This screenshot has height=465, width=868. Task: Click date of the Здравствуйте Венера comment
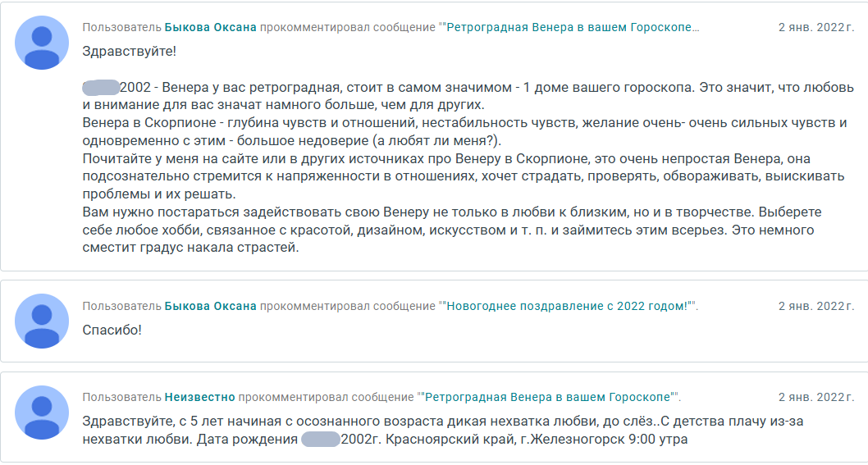click(x=816, y=27)
